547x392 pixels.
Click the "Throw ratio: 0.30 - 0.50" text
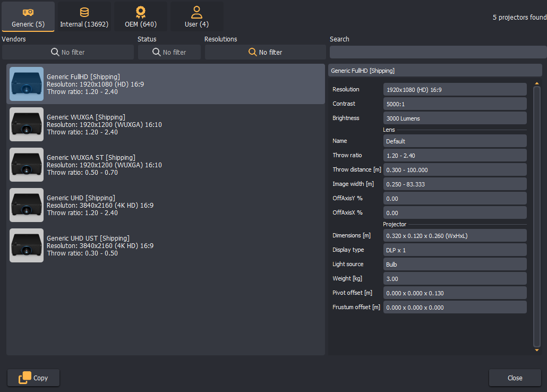coord(82,253)
